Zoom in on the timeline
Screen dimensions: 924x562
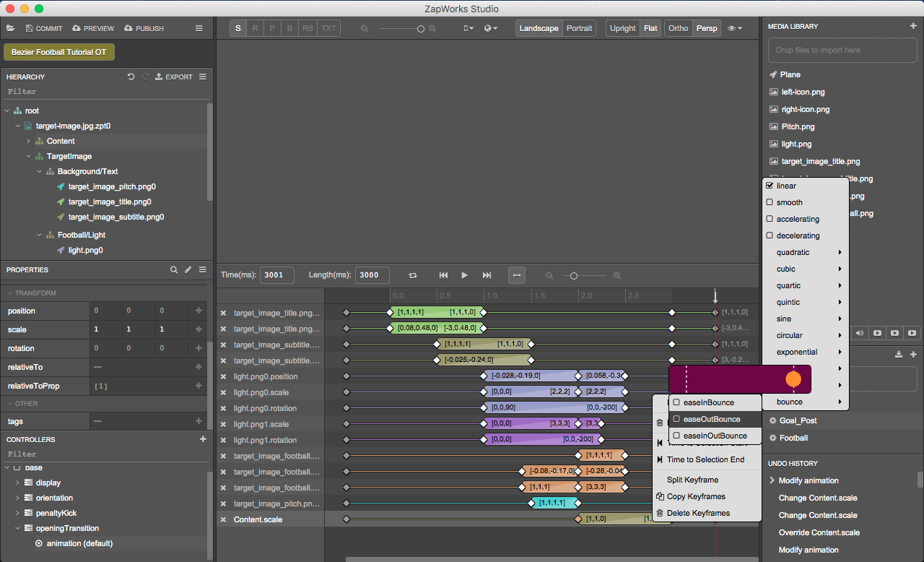(x=616, y=275)
